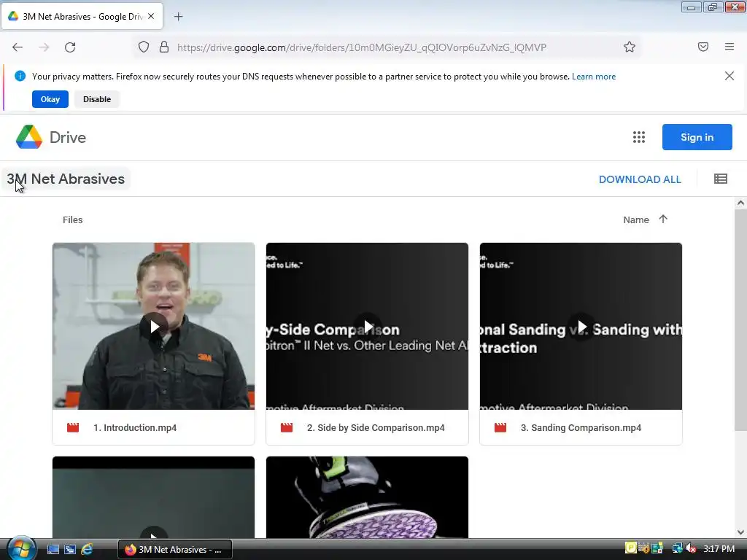Click video file icon of 1. Introduction.mp4
This screenshot has height=560, width=747.
point(73,427)
